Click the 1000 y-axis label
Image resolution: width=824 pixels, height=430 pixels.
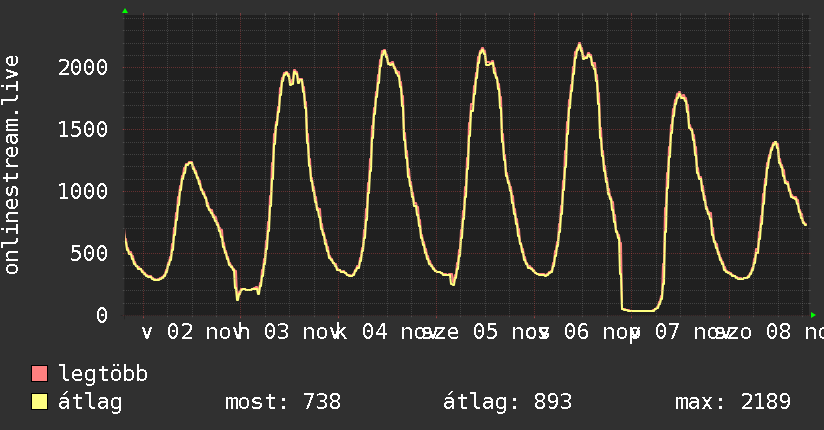point(85,191)
